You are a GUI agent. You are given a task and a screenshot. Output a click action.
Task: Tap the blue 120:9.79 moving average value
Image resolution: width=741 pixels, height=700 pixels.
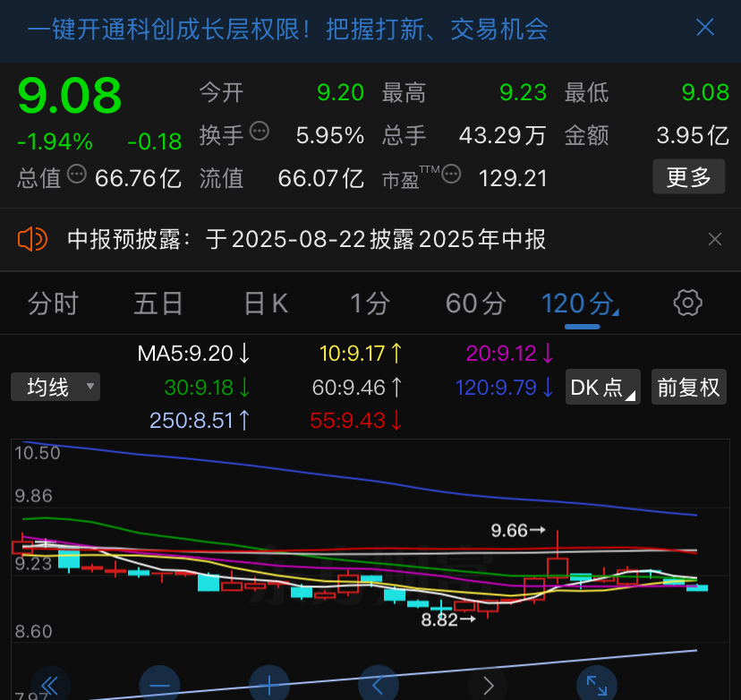pos(504,388)
